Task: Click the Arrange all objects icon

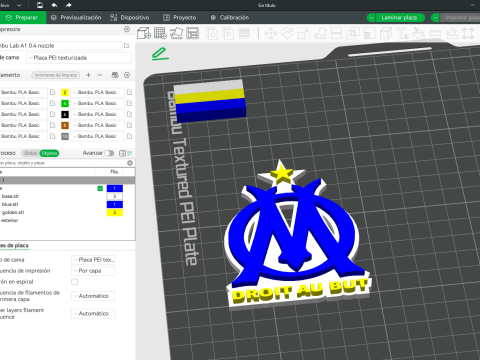Action: click(x=192, y=33)
